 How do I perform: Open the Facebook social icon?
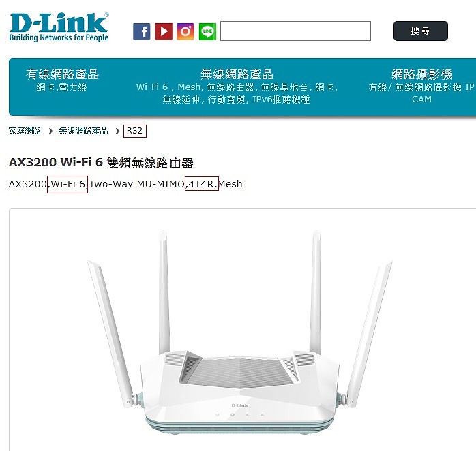point(141,31)
